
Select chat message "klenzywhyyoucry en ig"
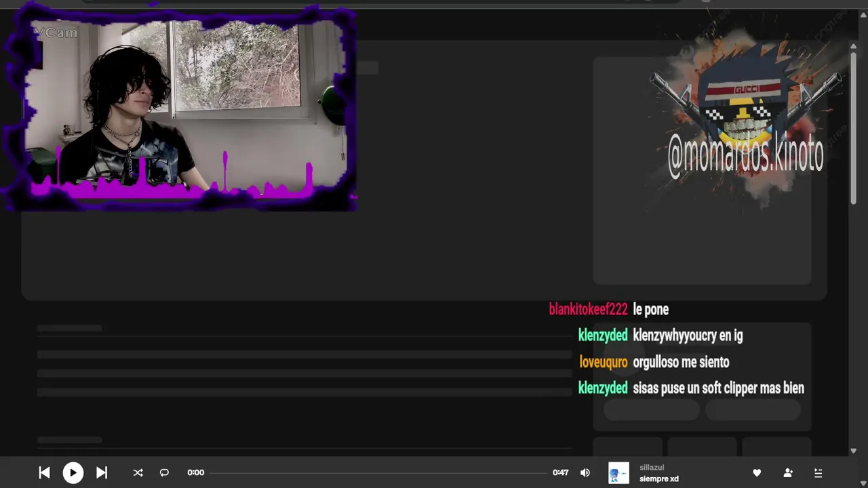pyautogui.click(x=688, y=335)
